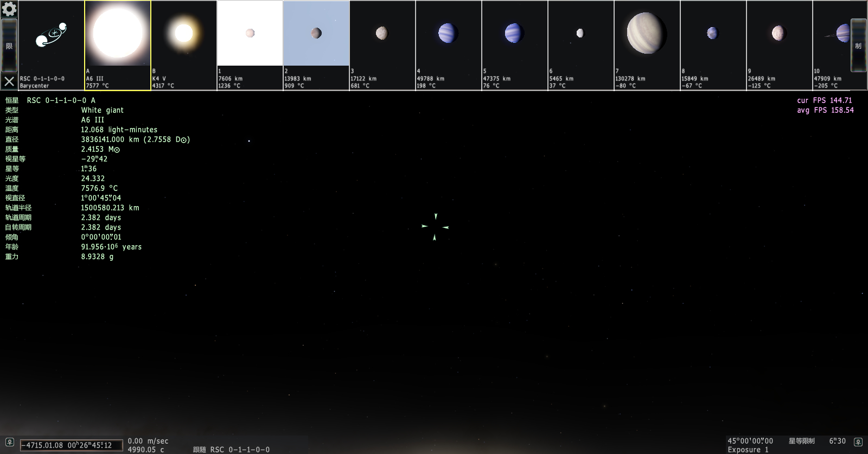This screenshot has width=868, height=454.
Task: Toggle the pin icon beside the date field
Action: tap(10, 442)
